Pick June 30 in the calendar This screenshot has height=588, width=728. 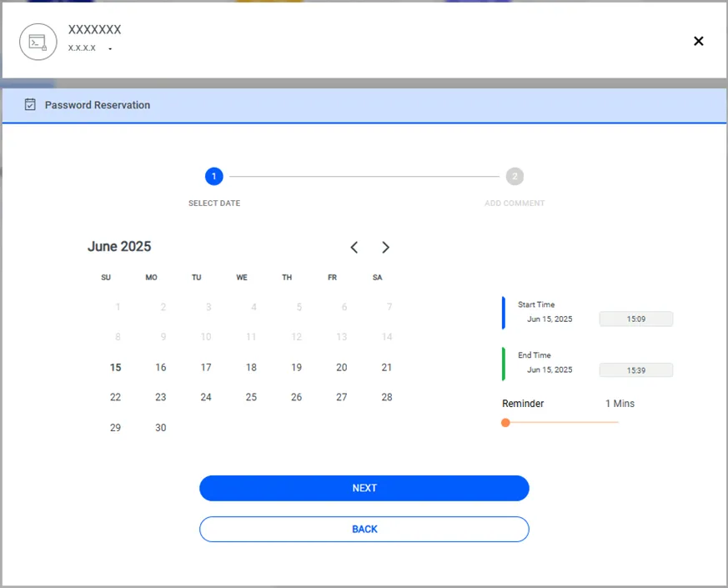click(161, 427)
